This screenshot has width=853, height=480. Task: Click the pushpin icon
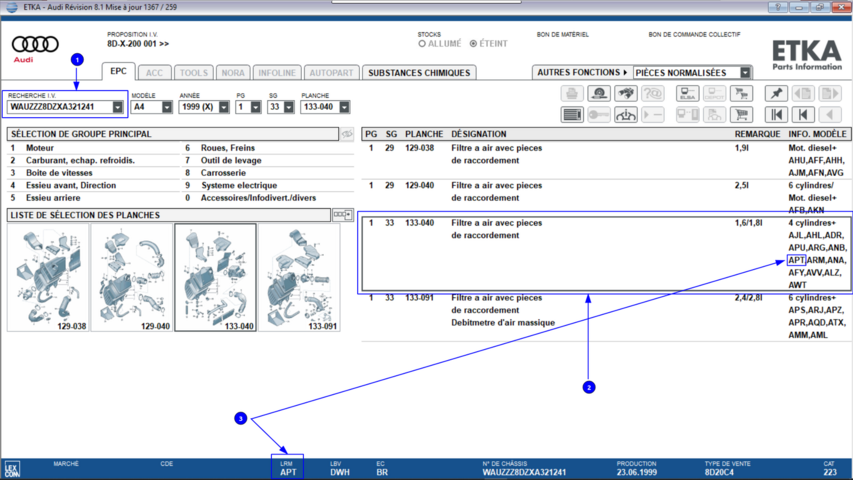pos(776,94)
